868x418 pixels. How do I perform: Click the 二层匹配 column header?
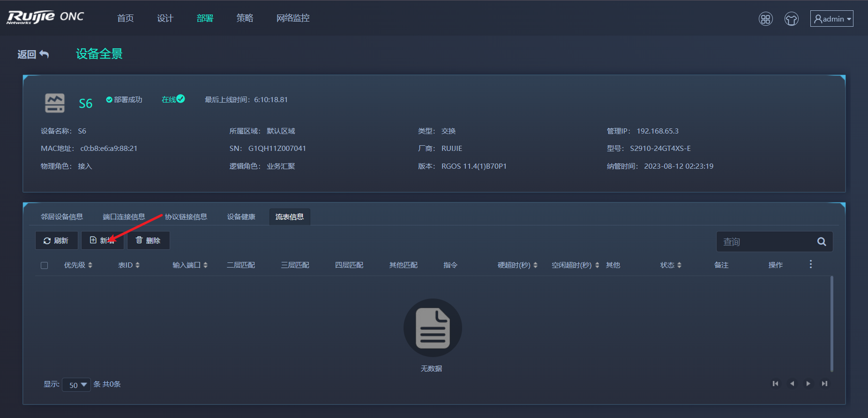pos(241,265)
